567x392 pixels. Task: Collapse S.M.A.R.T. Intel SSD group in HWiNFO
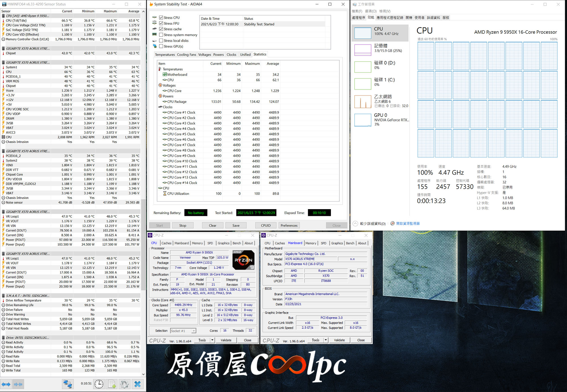(3, 296)
